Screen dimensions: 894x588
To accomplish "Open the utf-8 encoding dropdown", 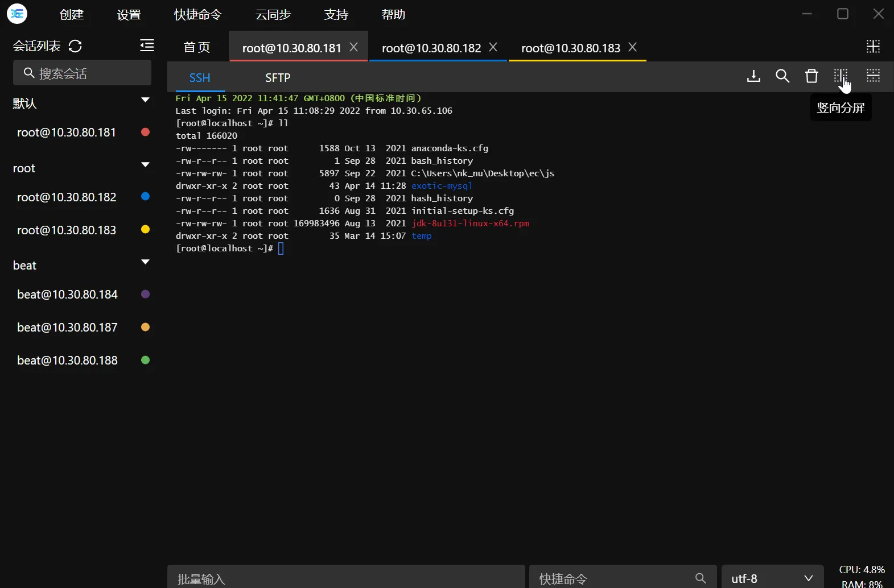I will pyautogui.click(x=772, y=577).
